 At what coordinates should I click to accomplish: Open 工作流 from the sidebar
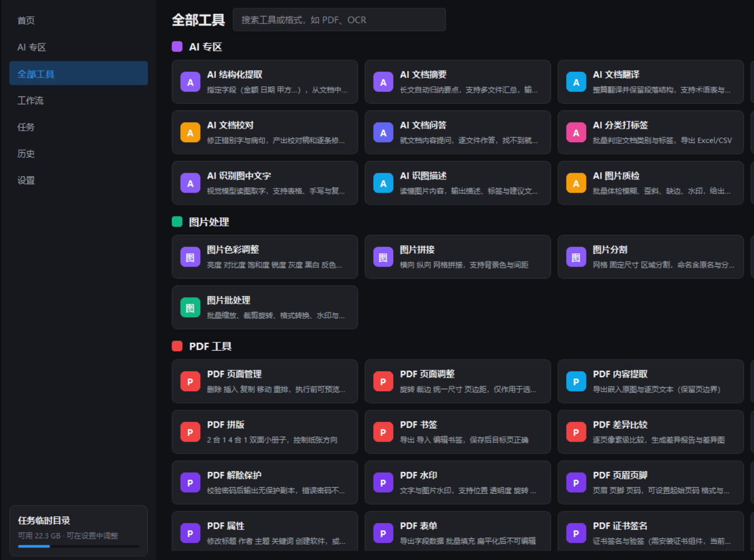click(79, 100)
